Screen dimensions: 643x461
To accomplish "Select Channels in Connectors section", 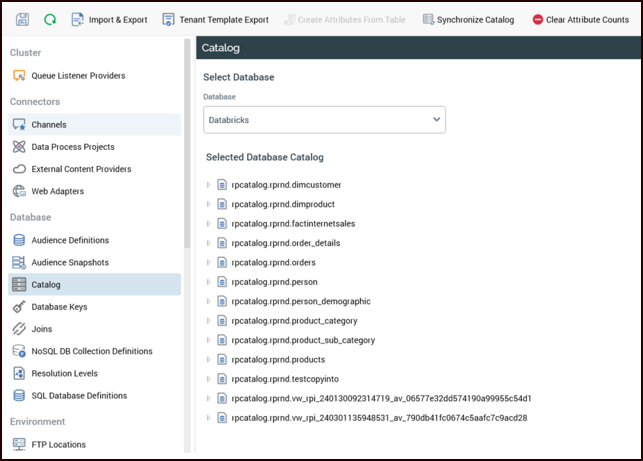I will coord(48,125).
